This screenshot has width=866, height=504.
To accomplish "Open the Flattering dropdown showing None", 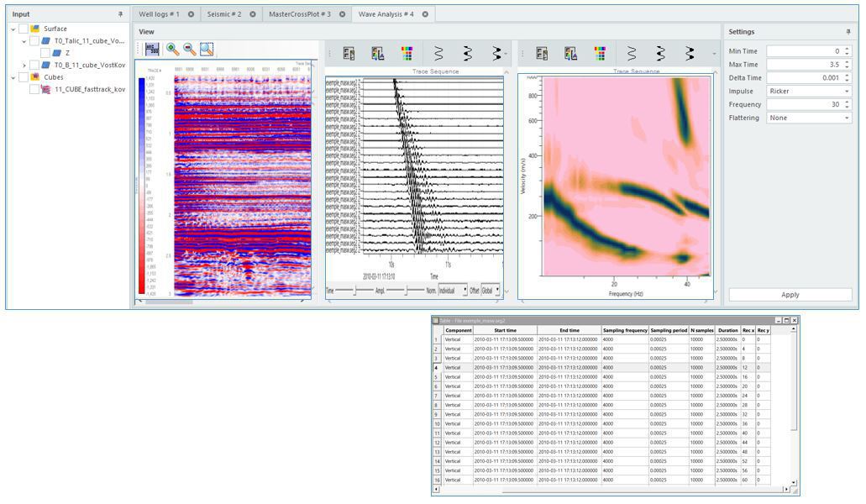I will pos(809,118).
